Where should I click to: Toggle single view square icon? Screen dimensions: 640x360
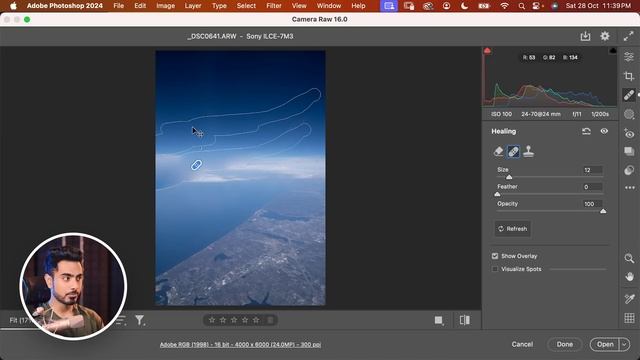click(x=439, y=320)
